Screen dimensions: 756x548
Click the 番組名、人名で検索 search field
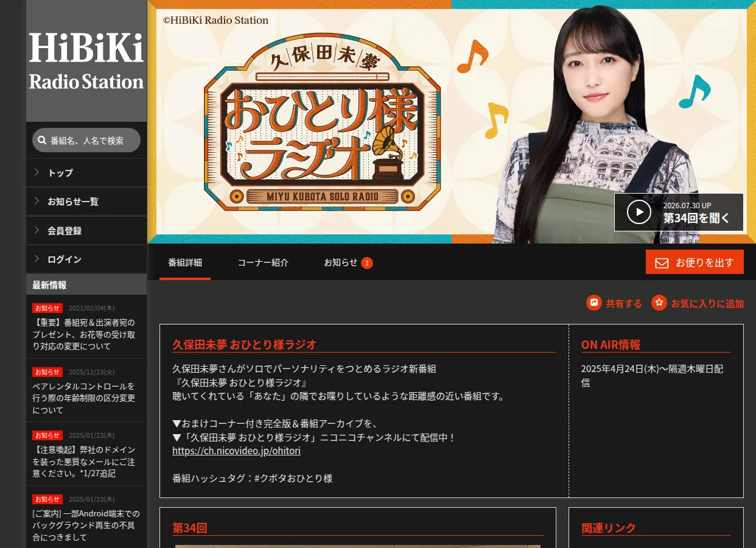point(86,140)
